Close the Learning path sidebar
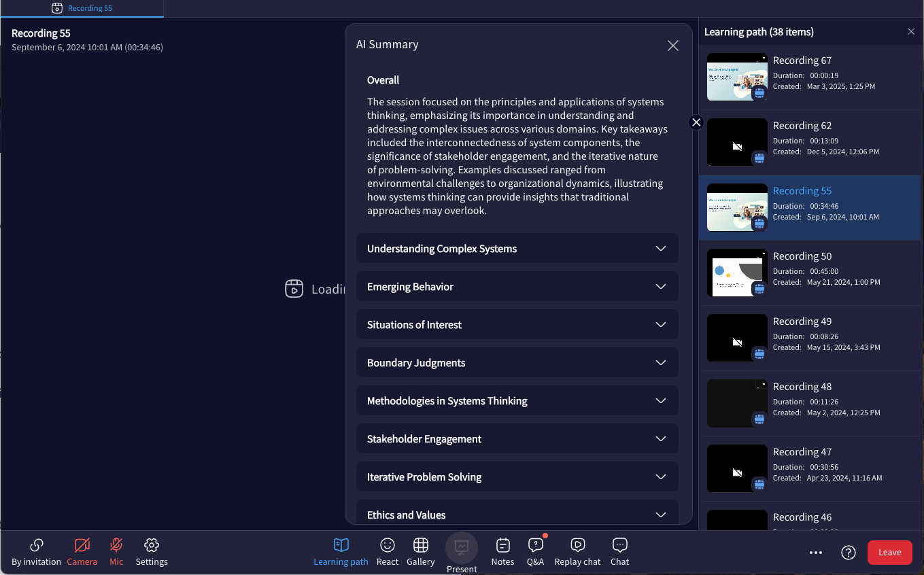The height and width of the screenshot is (575, 924). coord(911,32)
